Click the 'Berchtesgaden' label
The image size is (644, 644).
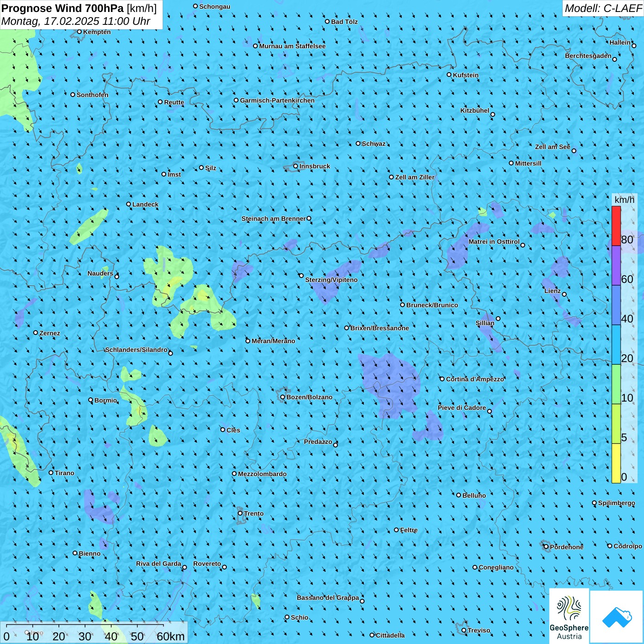pyautogui.click(x=588, y=56)
